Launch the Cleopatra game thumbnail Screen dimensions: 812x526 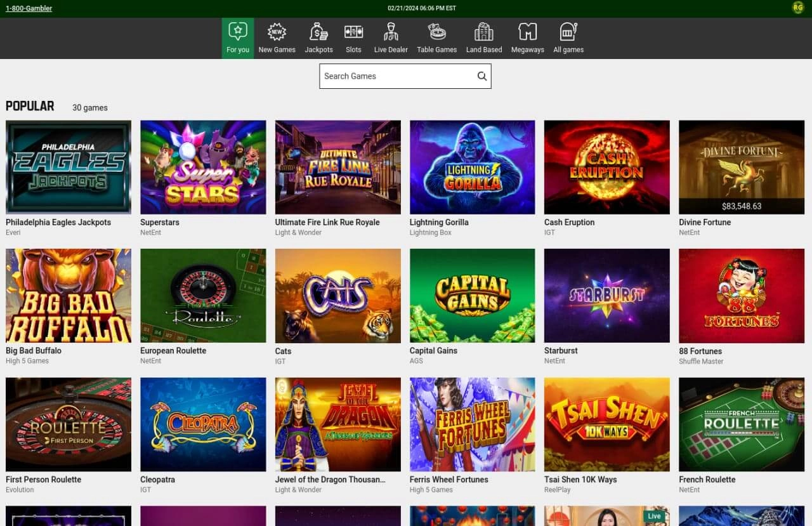(x=203, y=424)
